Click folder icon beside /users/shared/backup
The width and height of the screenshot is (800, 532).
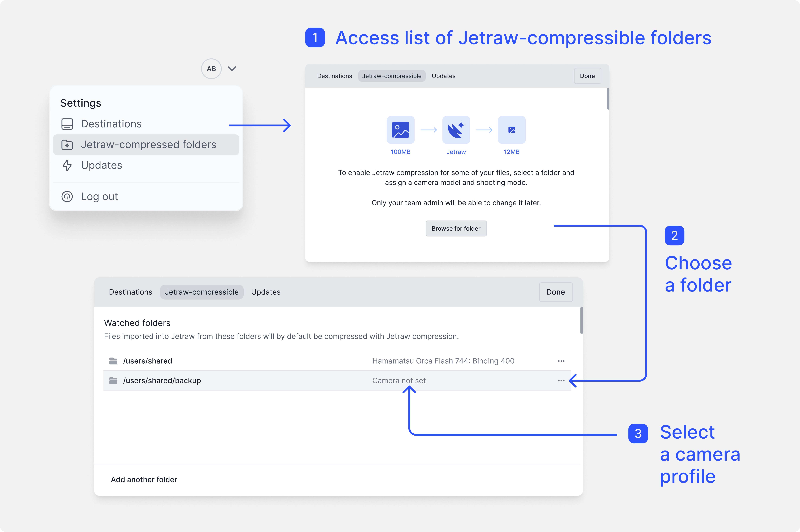113,381
